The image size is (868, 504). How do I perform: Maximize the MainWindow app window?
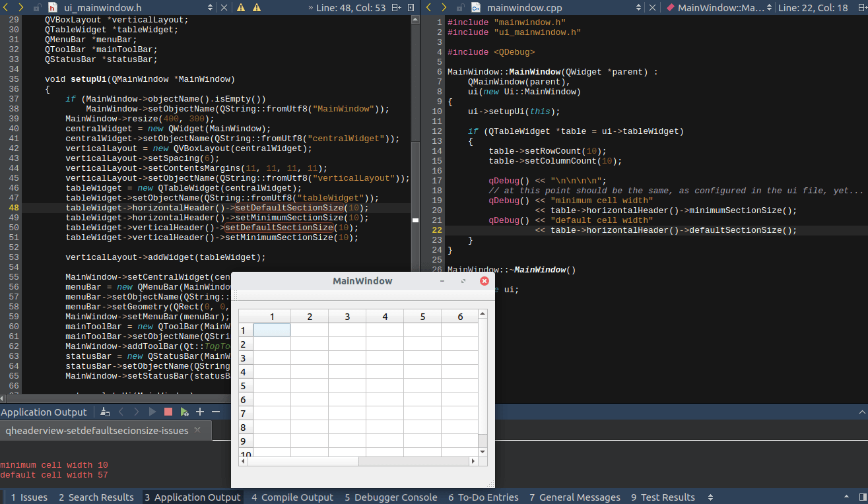pyautogui.click(x=463, y=281)
